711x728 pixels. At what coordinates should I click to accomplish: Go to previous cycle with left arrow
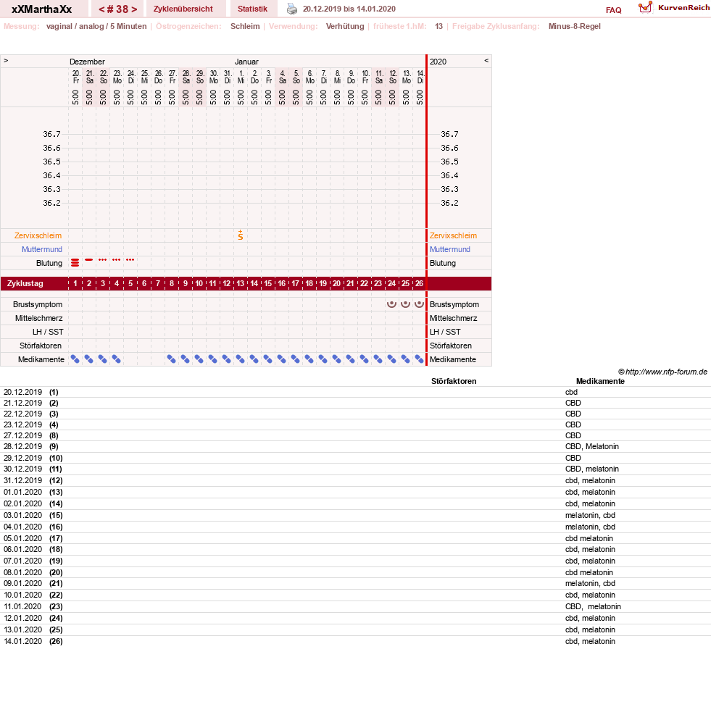101,9
